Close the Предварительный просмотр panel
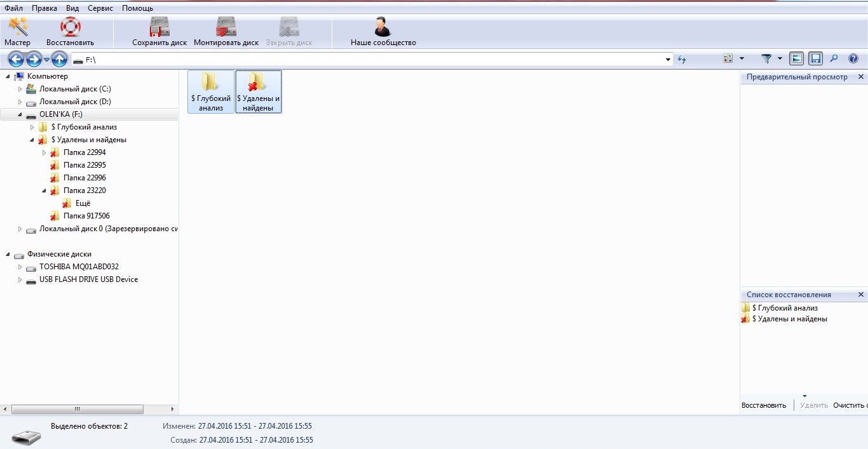Screen dimensions: 868x449 [861, 77]
